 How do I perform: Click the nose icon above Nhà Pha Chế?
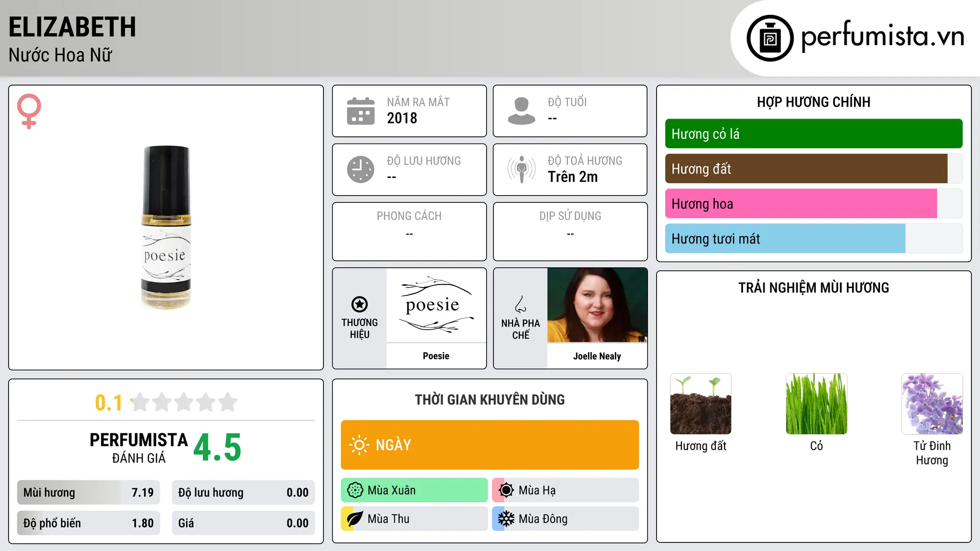point(521,304)
